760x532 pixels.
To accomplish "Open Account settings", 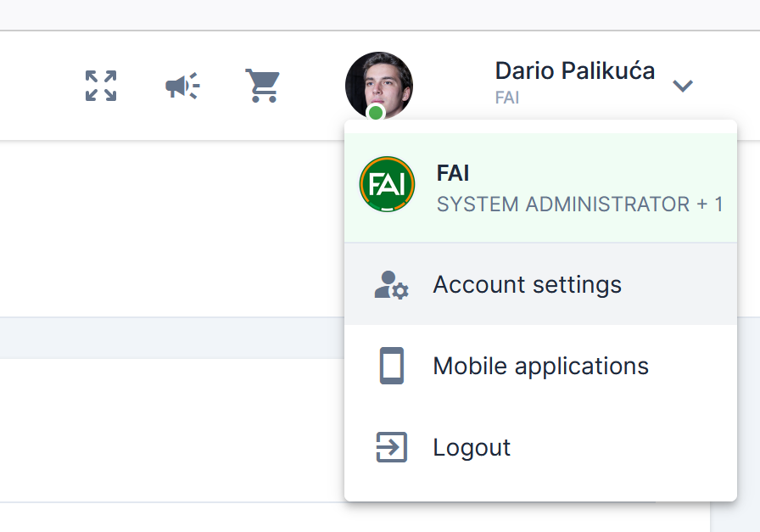I will pos(527,284).
